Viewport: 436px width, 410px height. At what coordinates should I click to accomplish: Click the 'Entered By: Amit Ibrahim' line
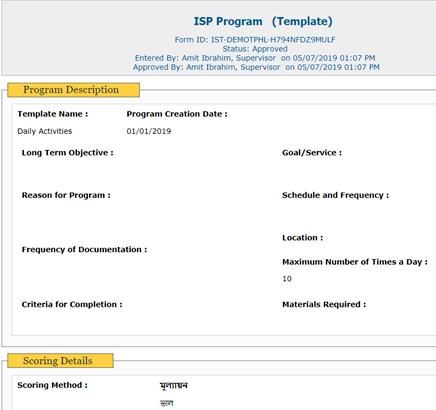click(x=255, y=58)
